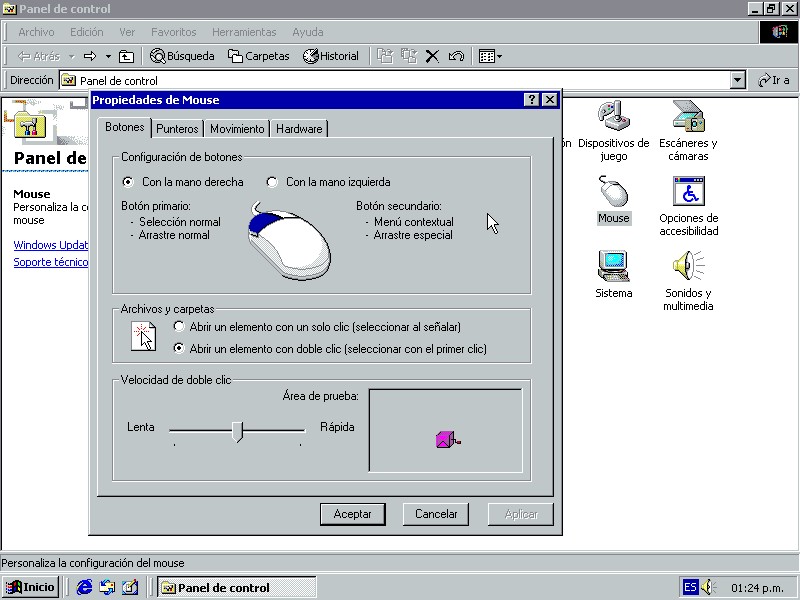Click the Panel de control header icon
This screenshot has height=600, width=800.
pos(30,126)
